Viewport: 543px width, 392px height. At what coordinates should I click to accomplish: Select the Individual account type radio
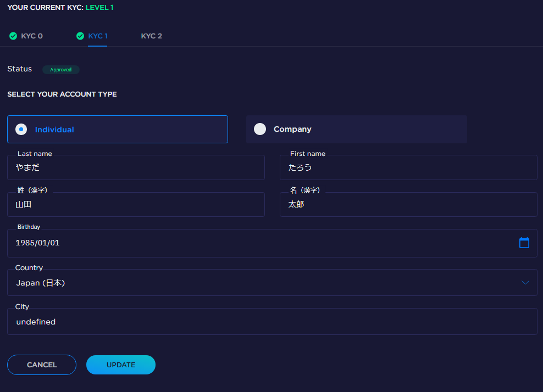point(21,130)
